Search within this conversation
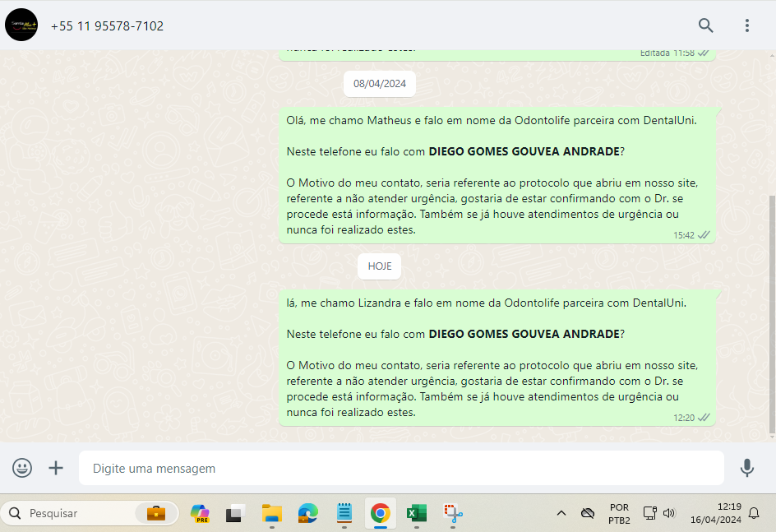The image size is (776, 532). coord(706,25)
